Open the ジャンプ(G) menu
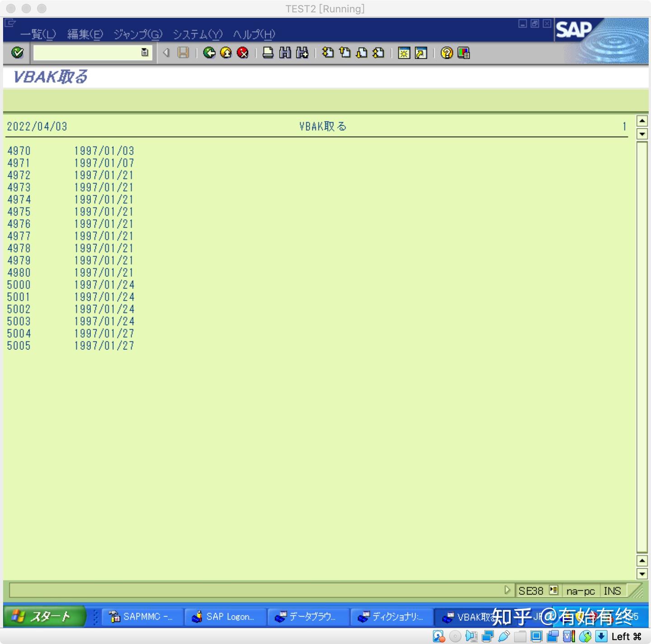The image size is (651, 644). coord(138,34)
